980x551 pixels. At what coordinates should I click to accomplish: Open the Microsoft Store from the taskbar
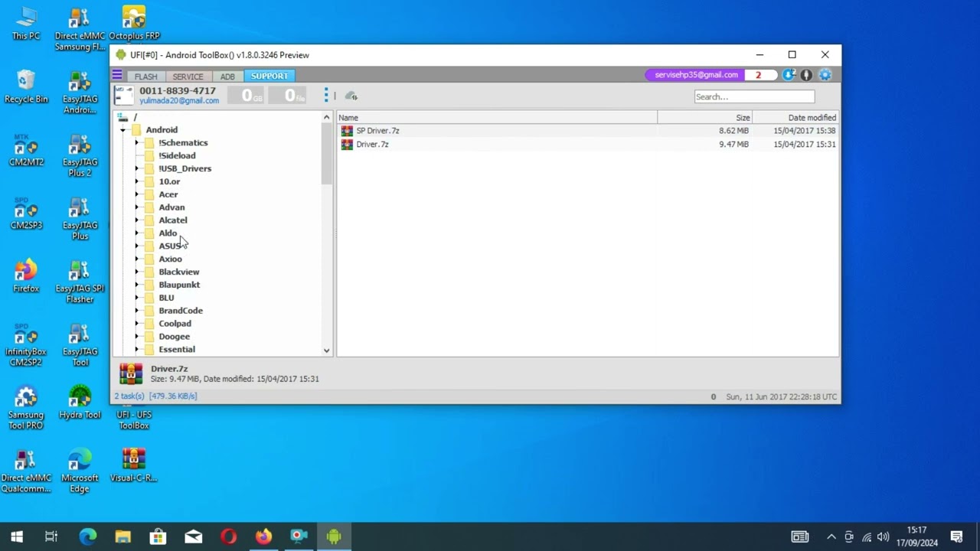[158, 536]
